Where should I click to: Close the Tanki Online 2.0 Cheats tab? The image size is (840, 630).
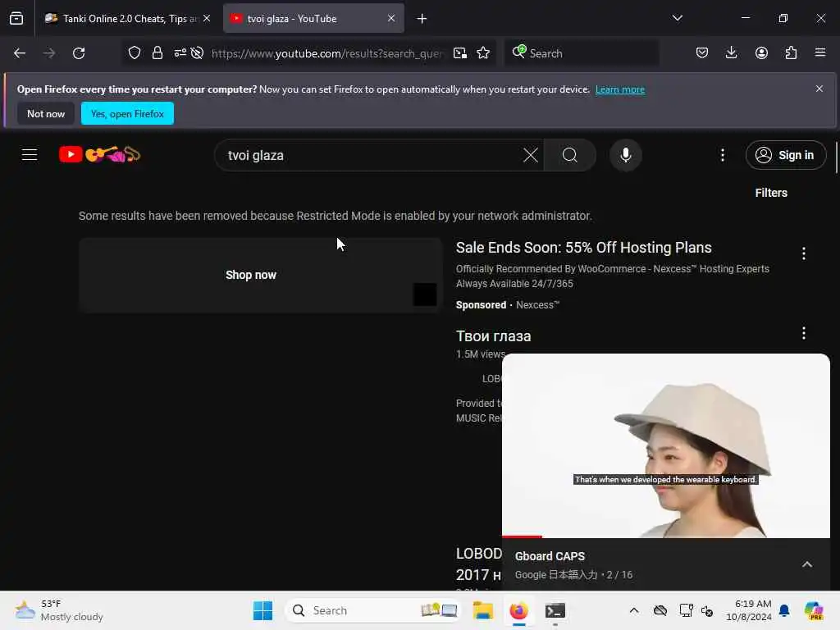click(207, 18)
